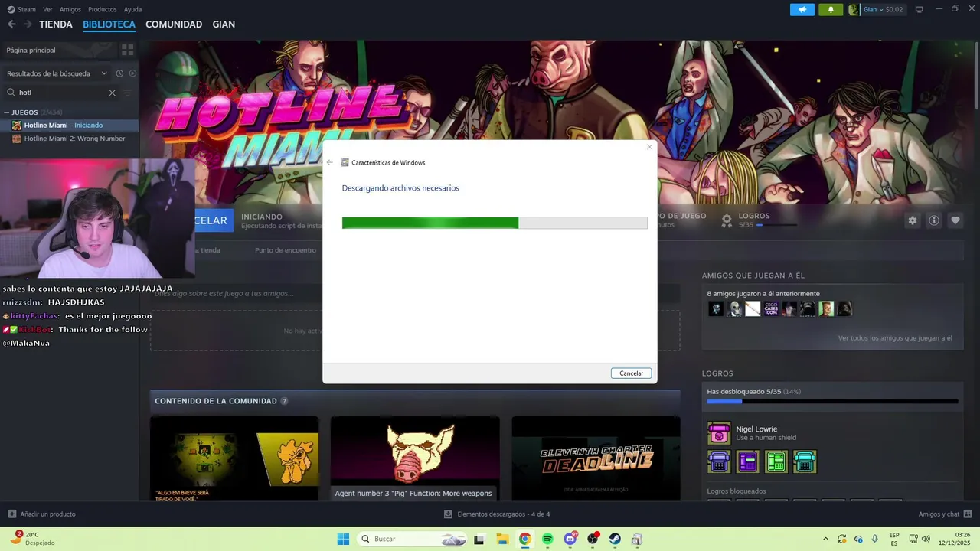Click the green download progress bar

click(495, 223)
